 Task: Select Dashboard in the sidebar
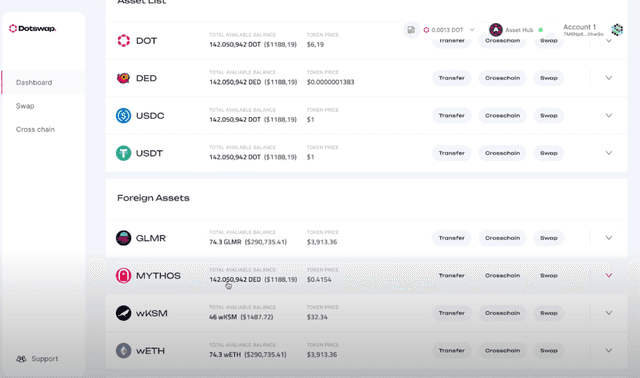point(34,82)
